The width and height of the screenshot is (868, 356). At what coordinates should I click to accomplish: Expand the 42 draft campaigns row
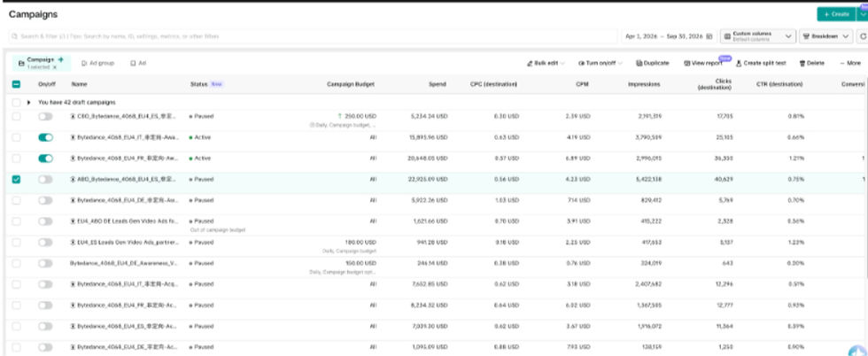tap(28, 103)
